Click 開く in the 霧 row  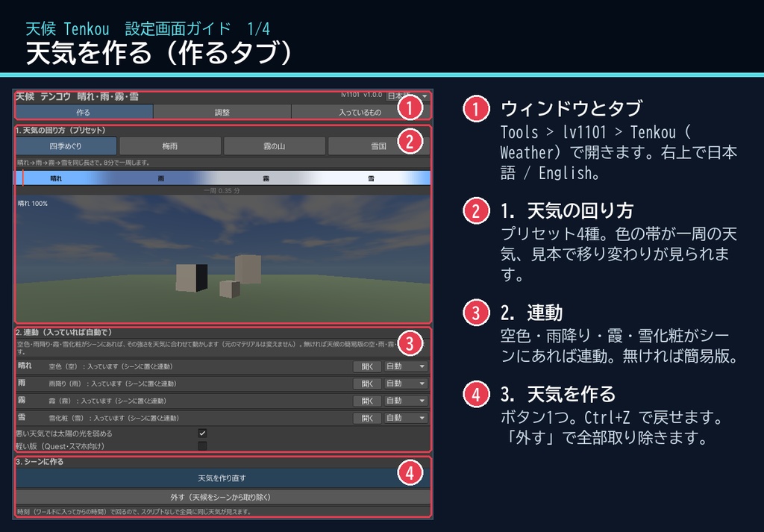click(x=367, y=401)
